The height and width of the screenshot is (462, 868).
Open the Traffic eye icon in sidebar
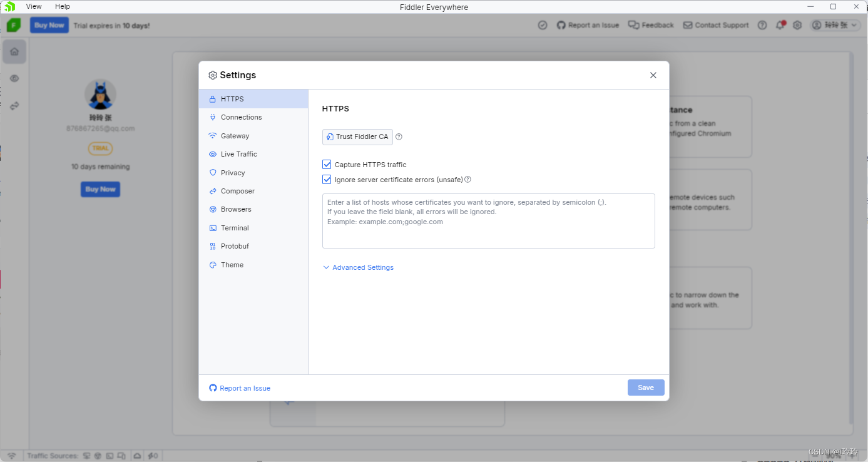pos(14,78)
